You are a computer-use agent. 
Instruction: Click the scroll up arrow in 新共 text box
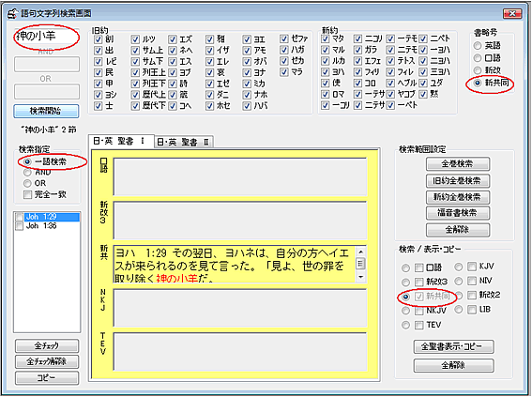(360, 252)
